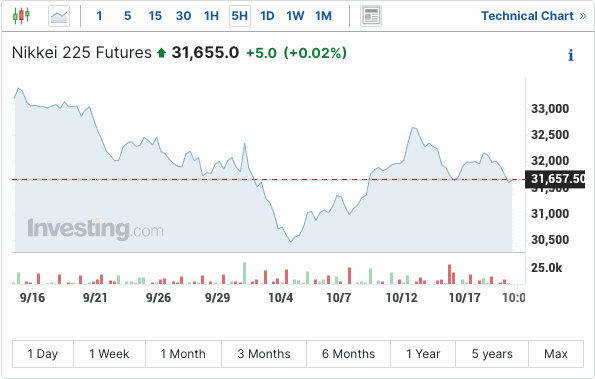Click the +5.0 change value

pos(261,53)
